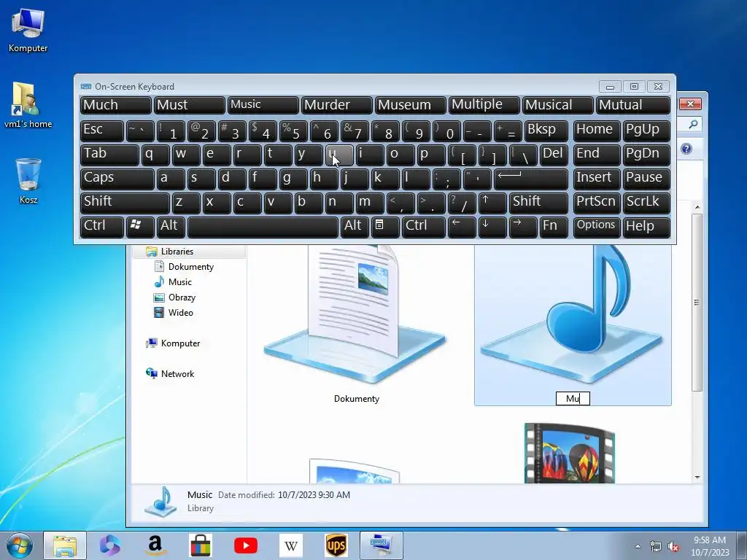
Task: Click the Explorer scrollbar up arrow
Action: 697,207
